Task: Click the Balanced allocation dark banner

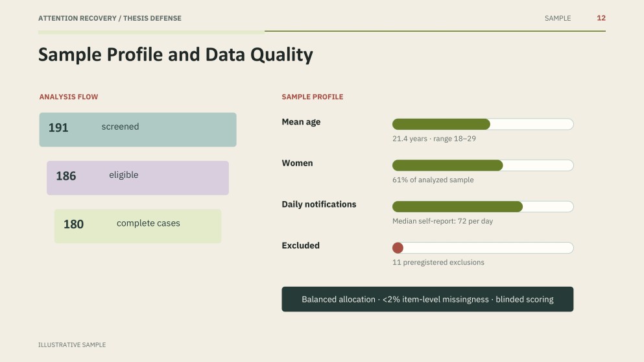Action: tap(427, 299)
